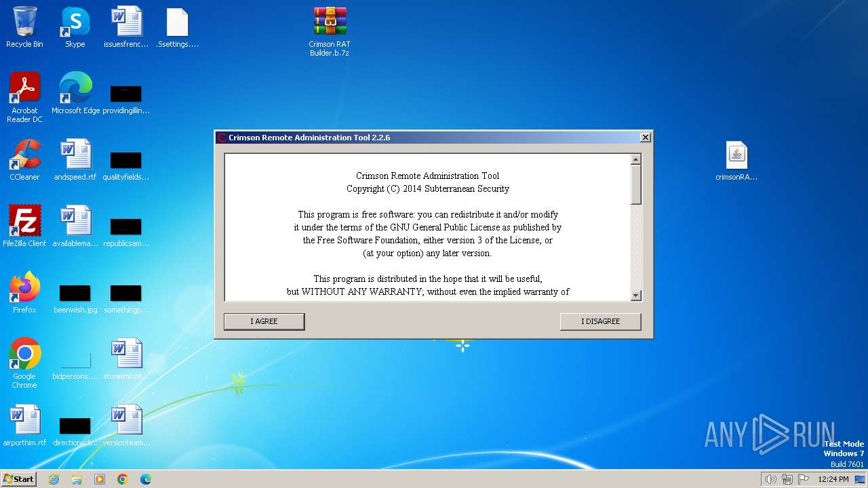Image resolution: width=868 pixels, height=488 pixels.
Task: Open Windows Media Player from the taskbar
Action: tap(100, 479)
